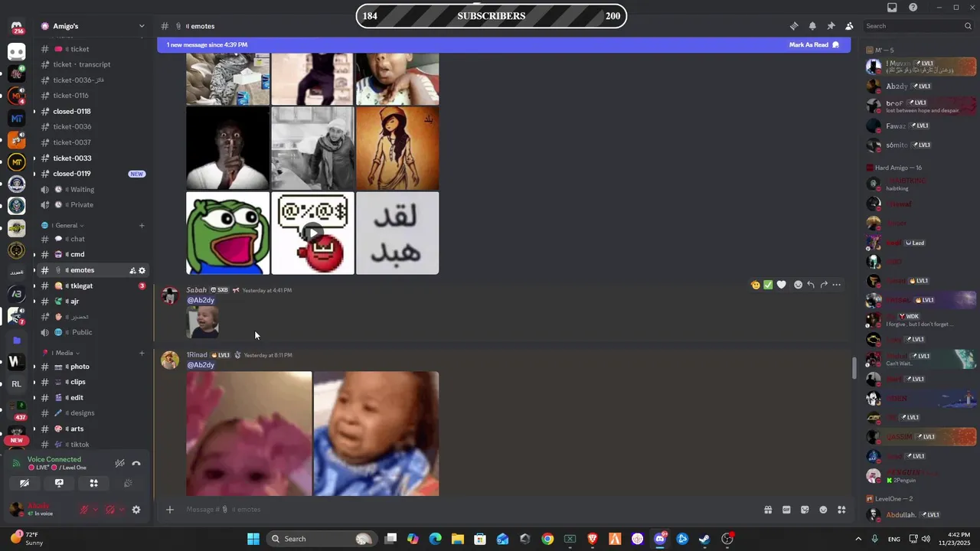Open headphone output options dropdown arrow
Image resolution: width=980 pixels, height=551 pixels.
tap(121, 510)
